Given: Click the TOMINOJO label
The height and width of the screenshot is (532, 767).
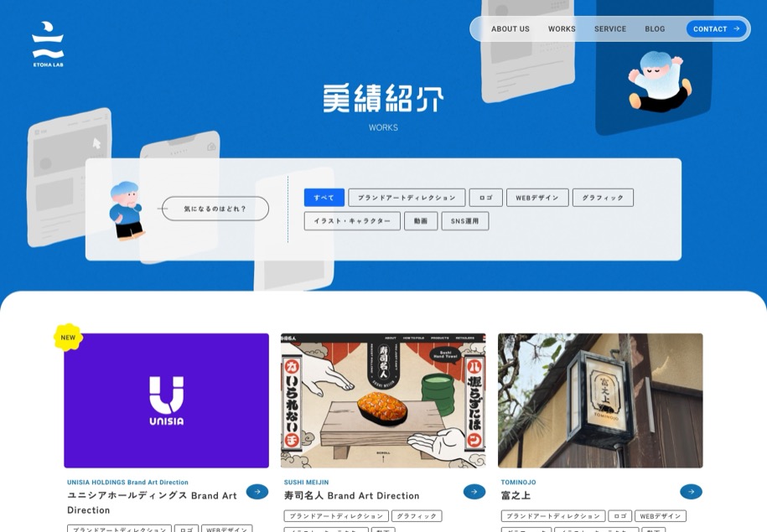Looking at the screenshot, I should pyautogui.click(x=518, y=482).
